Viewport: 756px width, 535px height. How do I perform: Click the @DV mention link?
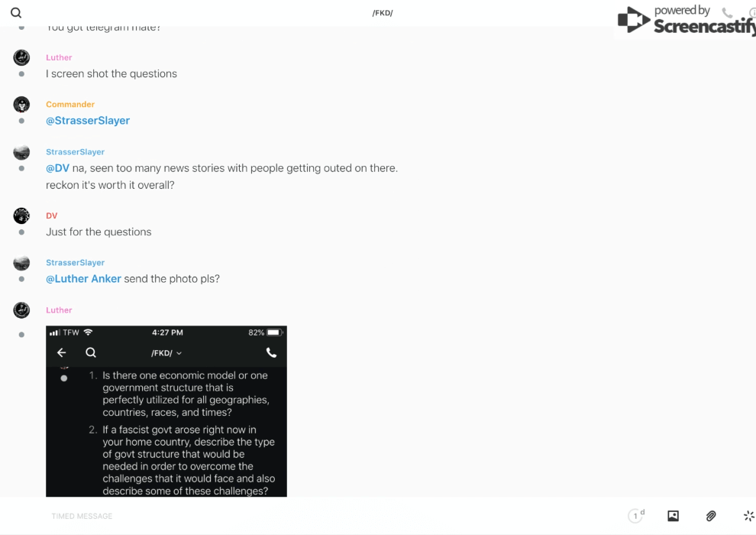(57, 168)
